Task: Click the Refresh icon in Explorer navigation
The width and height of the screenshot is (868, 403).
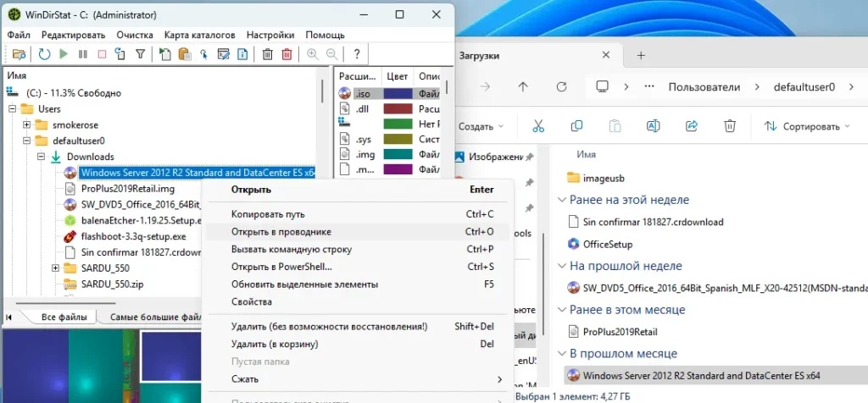Action: pos(561,87)
